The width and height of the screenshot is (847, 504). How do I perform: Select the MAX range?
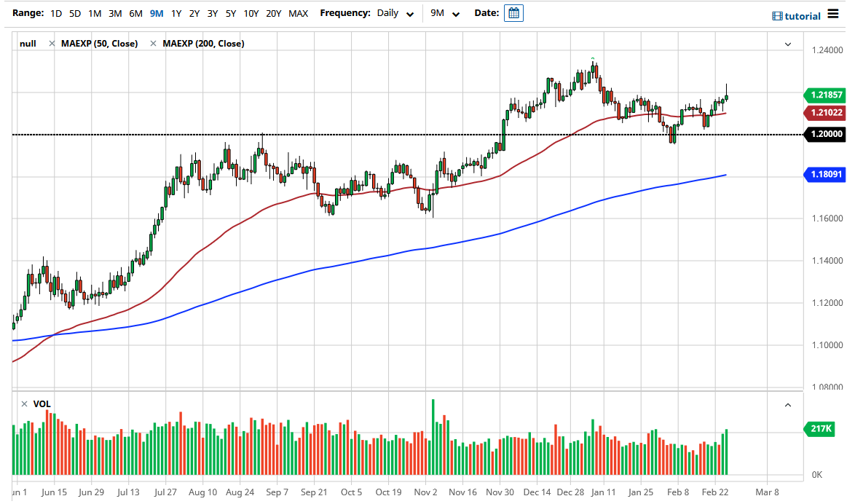298,14
